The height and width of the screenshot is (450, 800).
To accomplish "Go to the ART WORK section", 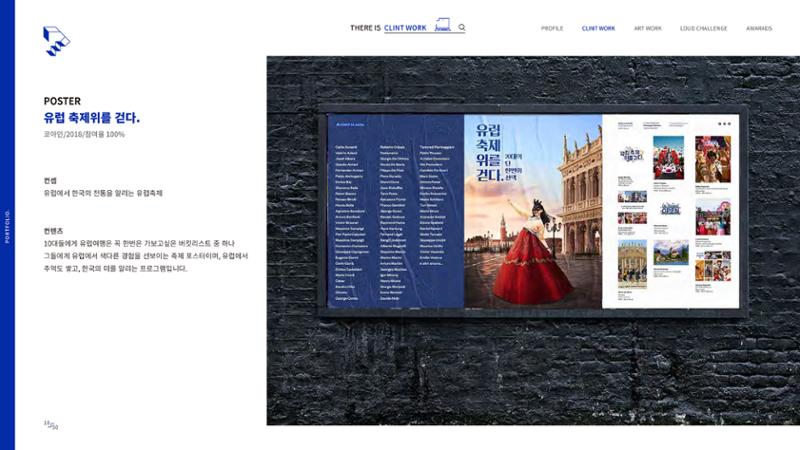I will pyautogui.click(x=647, y=29).
